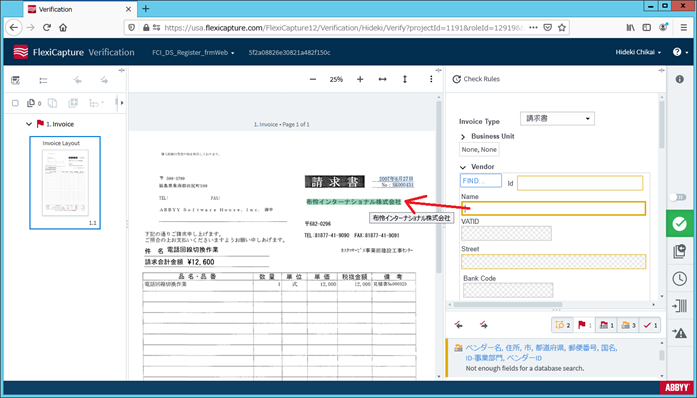Open page actions three-dot menu

(x=533, y=28)
